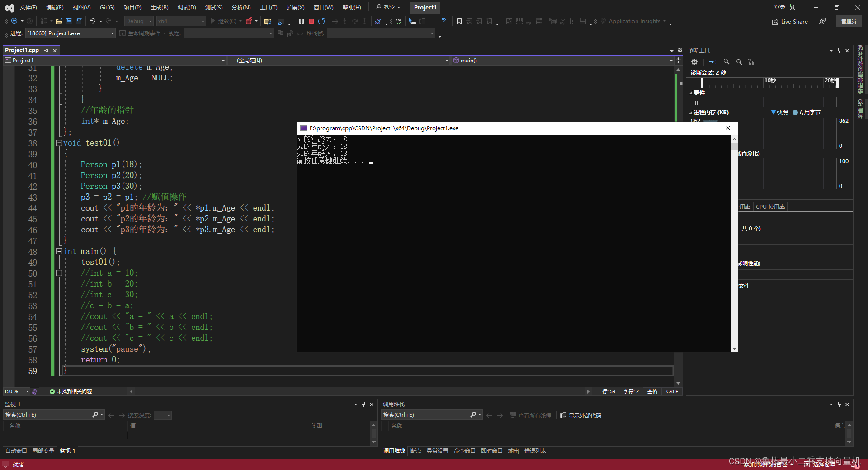
Task: Click the editor split window icon
Action: (678, 60)
